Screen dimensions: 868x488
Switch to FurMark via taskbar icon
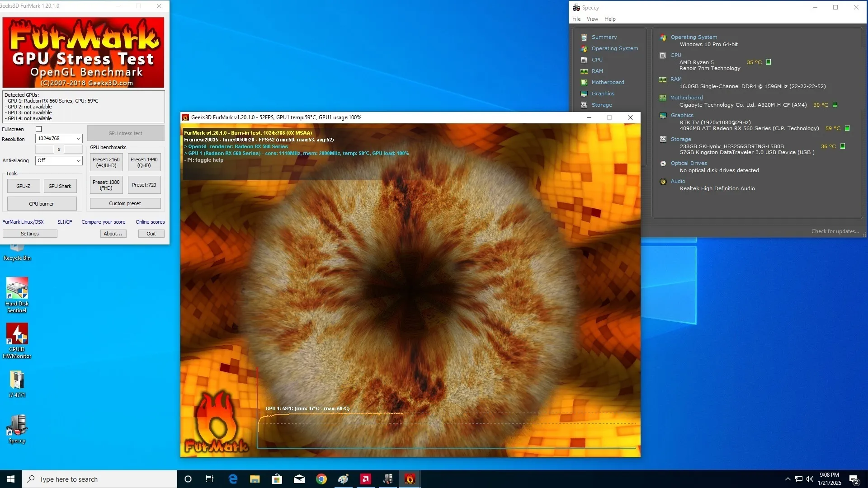(x=410, y=479)
